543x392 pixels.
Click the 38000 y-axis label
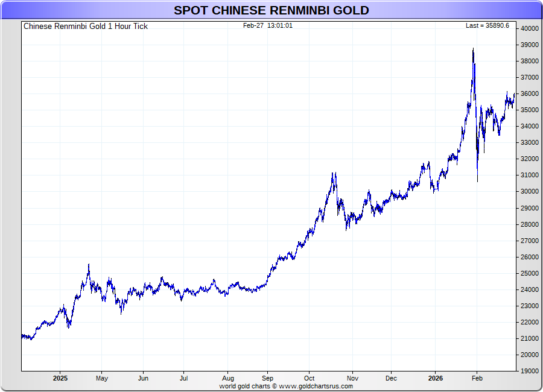[x=530, y=62]
